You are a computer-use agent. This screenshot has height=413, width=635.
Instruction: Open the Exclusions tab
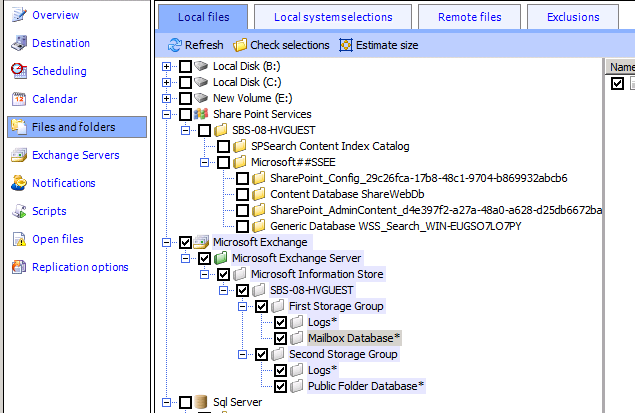pos(573,17)
